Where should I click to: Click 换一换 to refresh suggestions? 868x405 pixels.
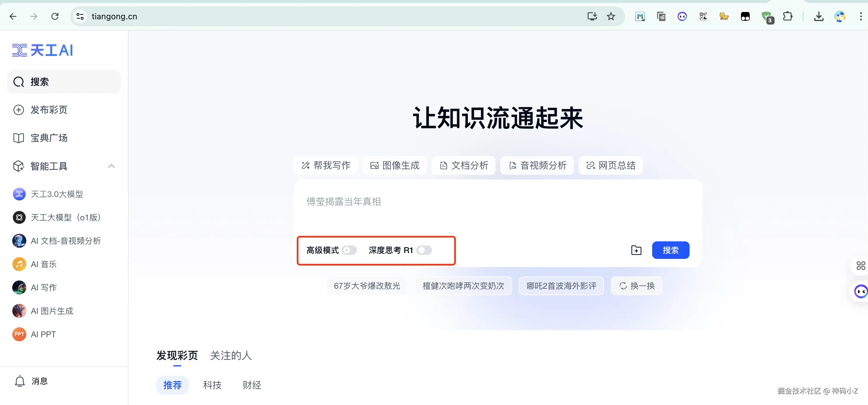click(x=636, y=286)
